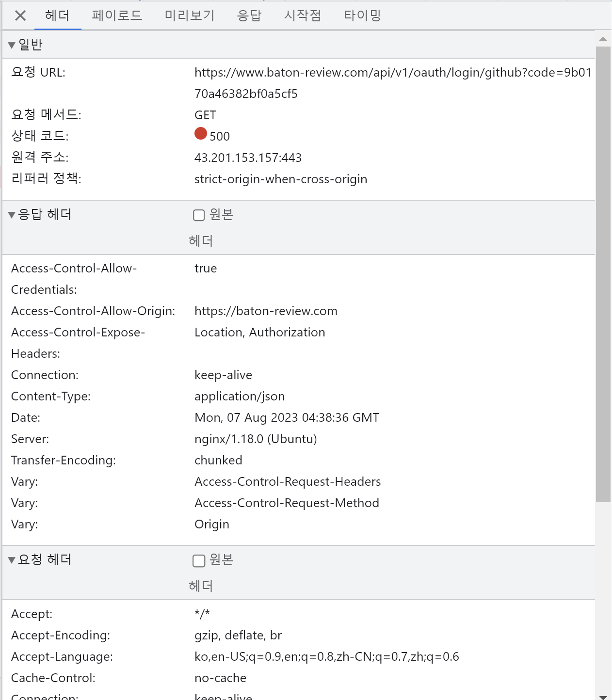The image size is (612, 700).
Task: Click the scrollbar up arrow
Action: coord(603,39)
